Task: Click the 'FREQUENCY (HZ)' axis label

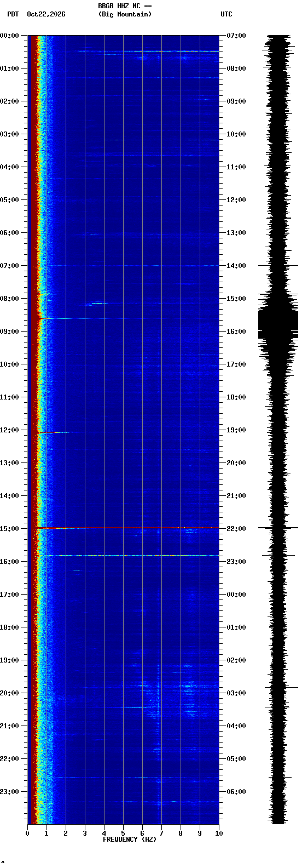Action: [x=130, y=840]
